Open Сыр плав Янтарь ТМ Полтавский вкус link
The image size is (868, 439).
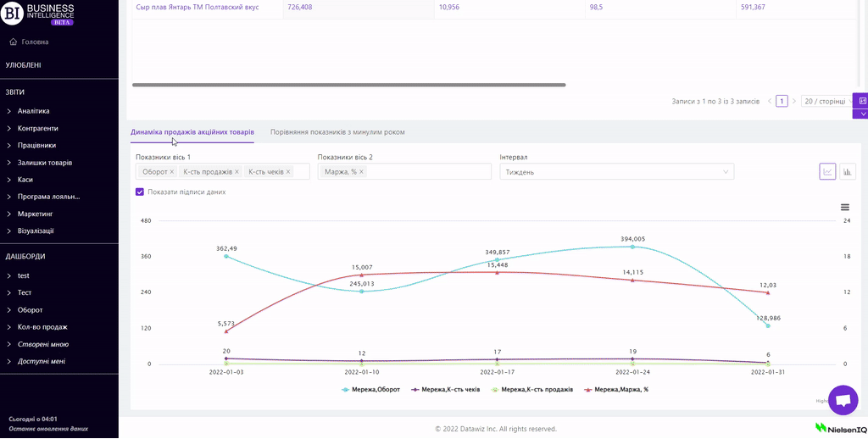(x=198, y=7)
